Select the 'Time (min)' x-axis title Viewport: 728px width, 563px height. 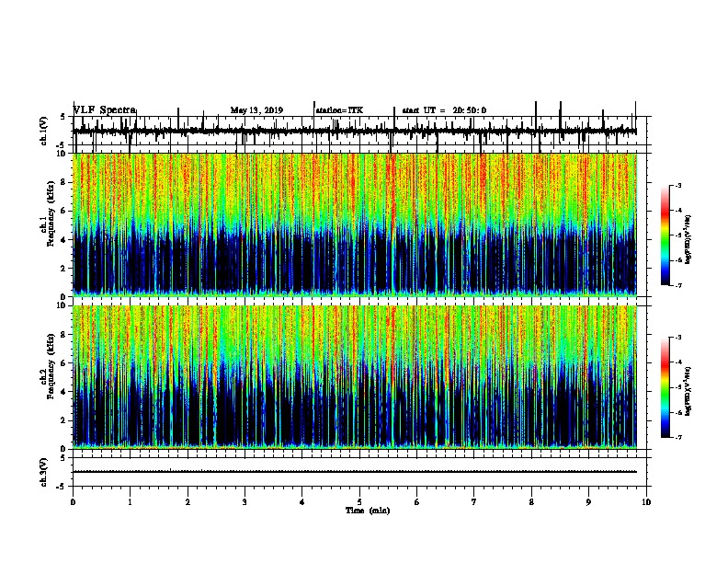click(368, 511)
